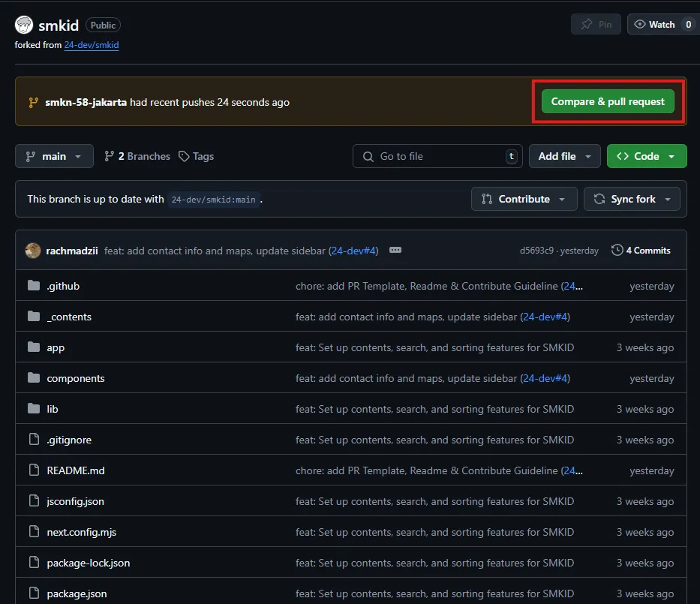Click the Contribute pull request icon
Viewport: 700px width, 604px height.
[487, 199]
